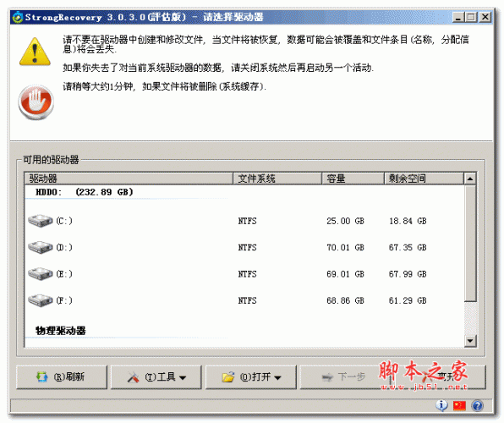The image size is (504, 423).
Task: Change language via the China flag icon
Action: (459, 405)
